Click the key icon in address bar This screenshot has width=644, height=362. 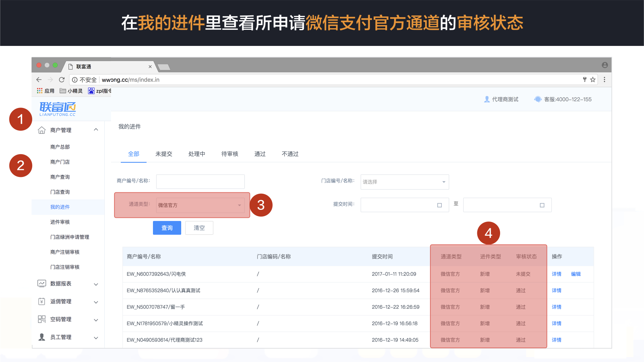pyautogui.click(x=585, y=79)
